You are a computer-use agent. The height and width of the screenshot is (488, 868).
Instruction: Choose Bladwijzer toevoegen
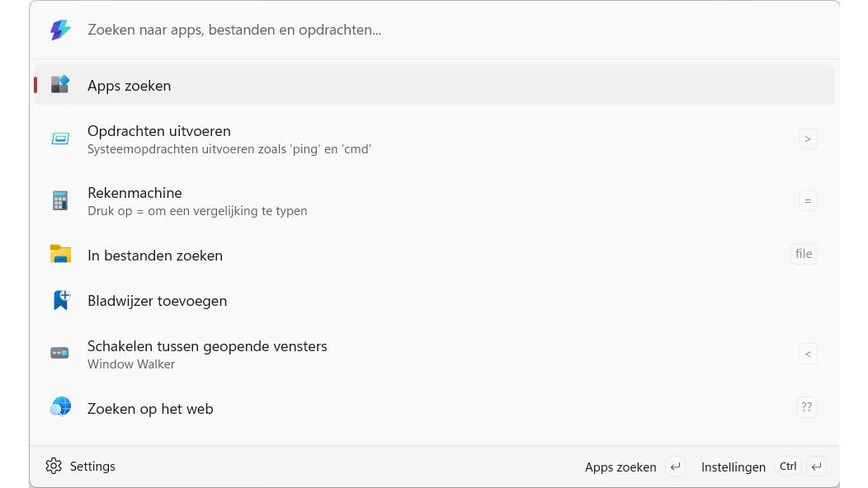(157, 301)
